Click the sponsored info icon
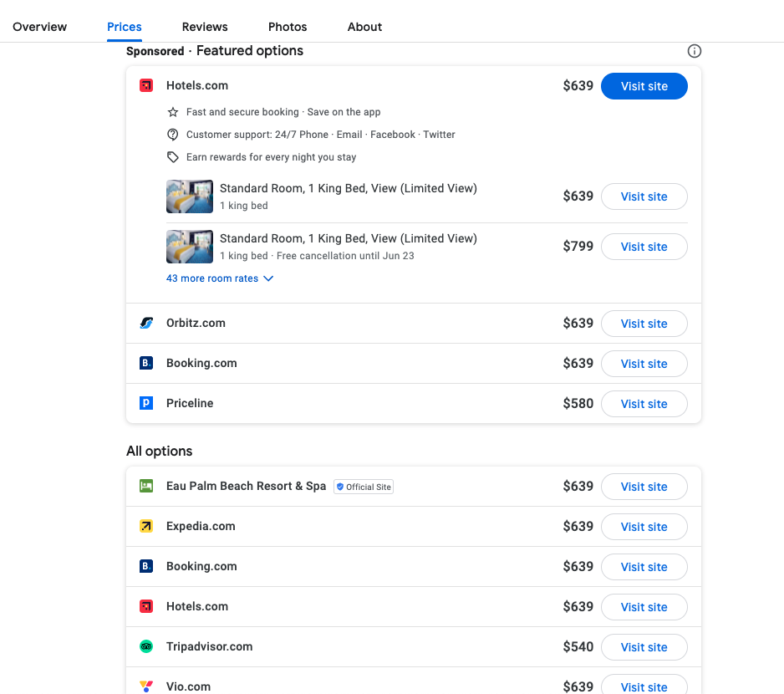 pyautogui.click(x=695, y=51)
